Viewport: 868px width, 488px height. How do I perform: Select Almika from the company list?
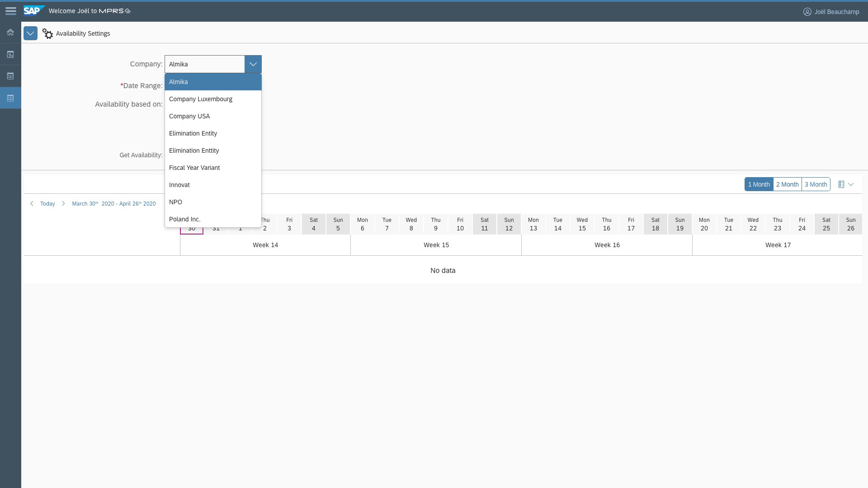pos(213,82)
